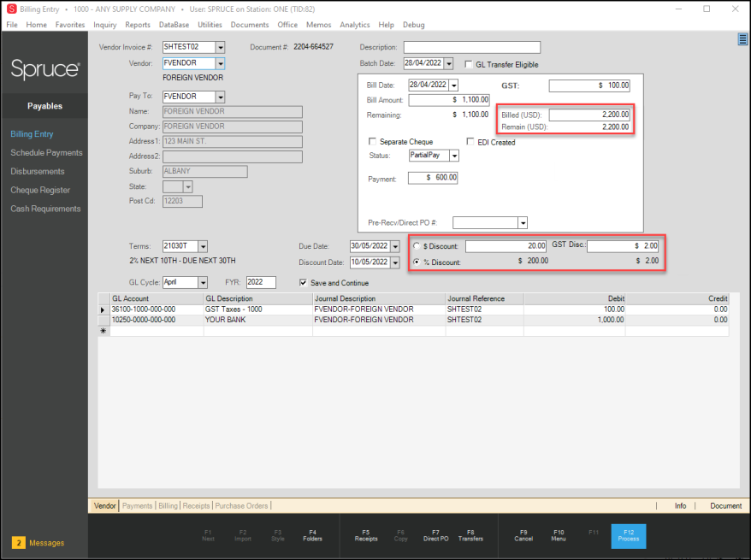The height and width of the screenshot is (560, 751).
Task: Click the Bill Amount field
Action: 449,99
